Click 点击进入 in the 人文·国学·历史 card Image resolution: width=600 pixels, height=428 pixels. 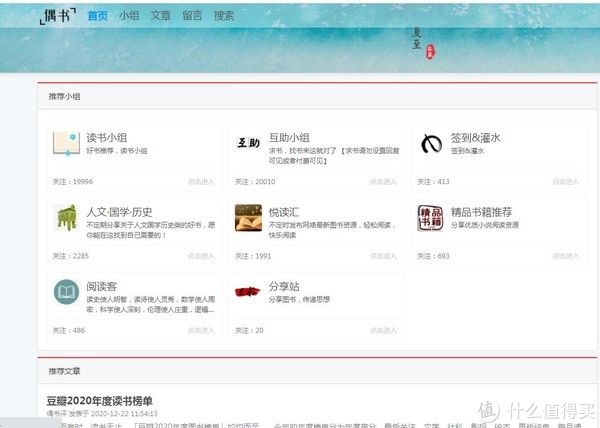pyautogui.click(x=201, y=256)
